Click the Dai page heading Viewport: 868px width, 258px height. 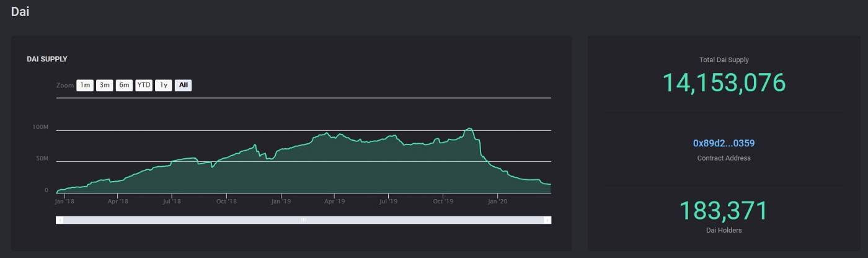point(20,11)
